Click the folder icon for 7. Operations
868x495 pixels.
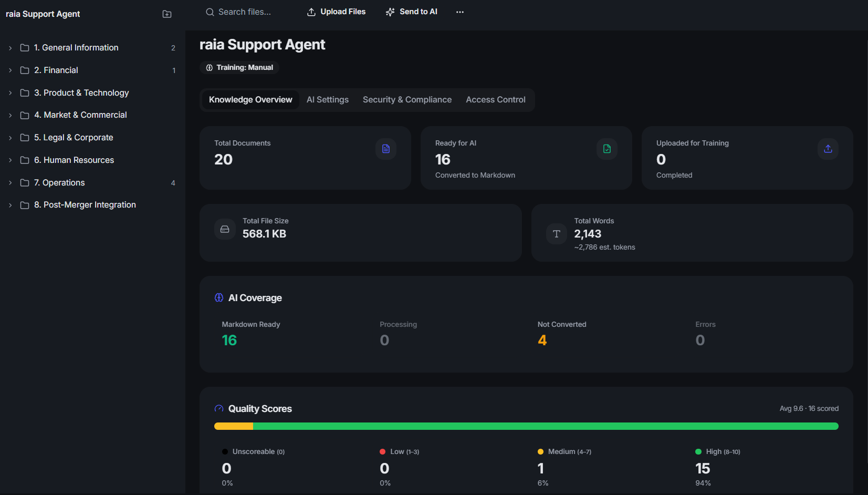25,183
